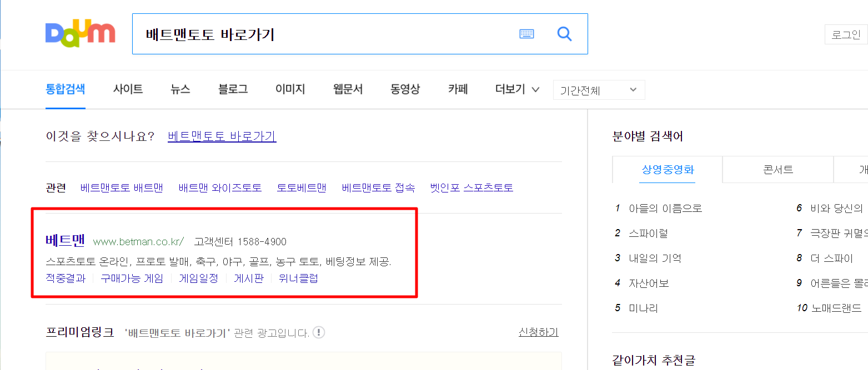Switch to the 콘서트 category tab

(x=778, y=170)
